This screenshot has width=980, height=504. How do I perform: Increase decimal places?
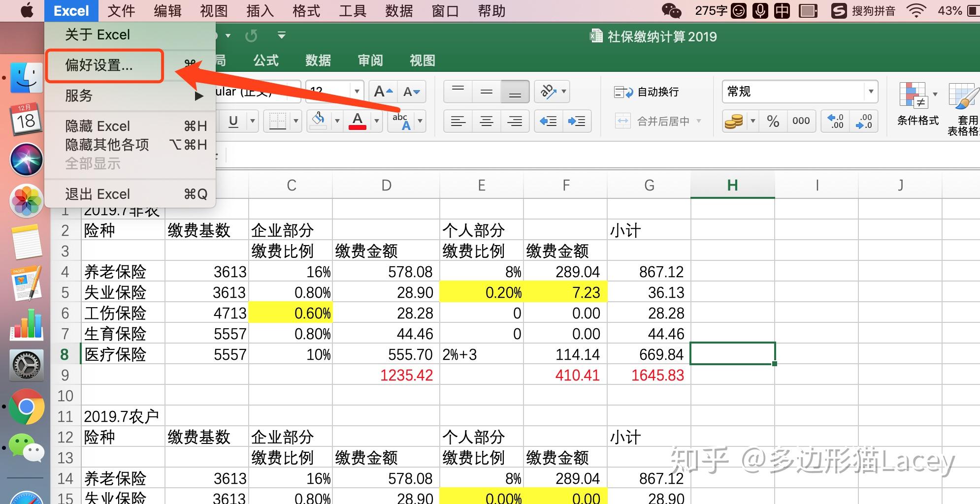(x=836, y=121)
